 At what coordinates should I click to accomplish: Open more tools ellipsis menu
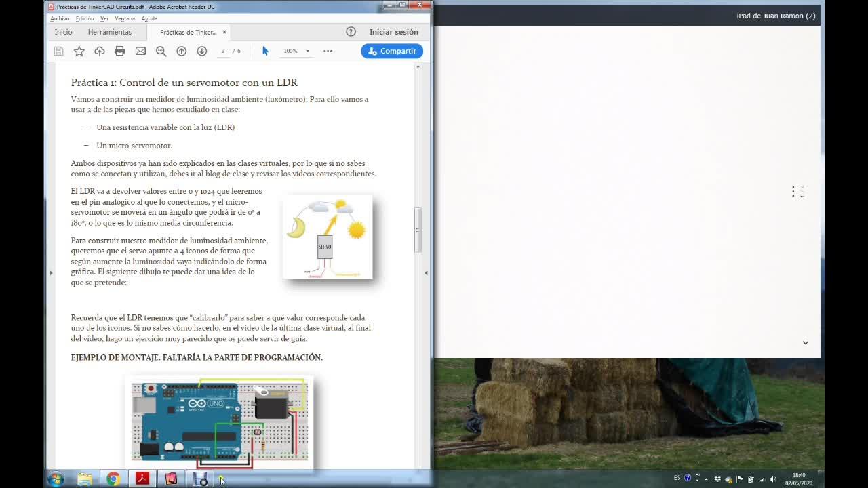[x=328, y=51]
